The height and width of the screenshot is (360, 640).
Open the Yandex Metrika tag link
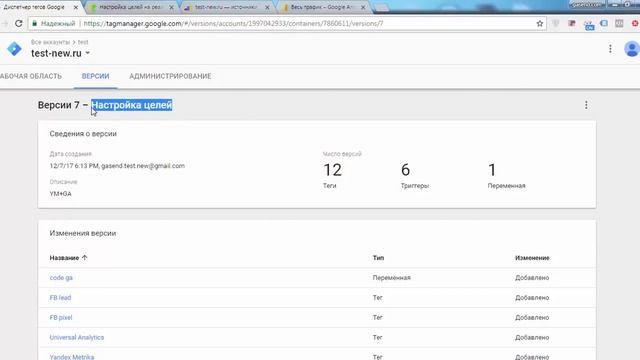pos(72,357)
